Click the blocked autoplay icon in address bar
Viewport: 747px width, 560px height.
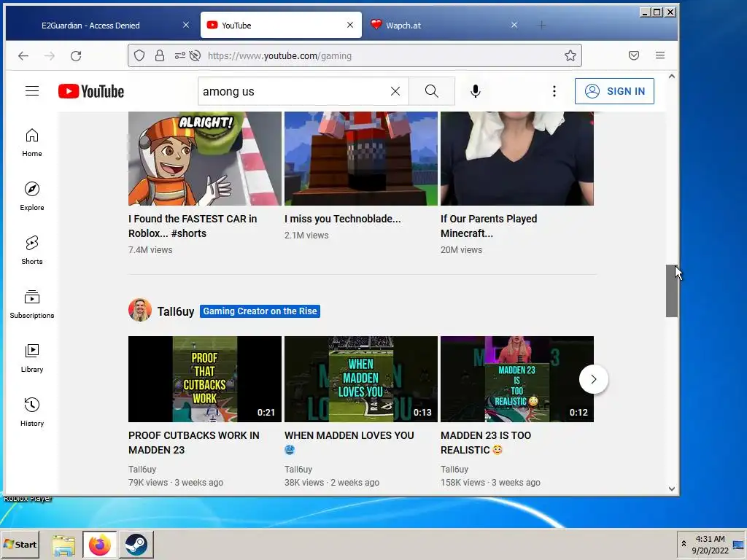[195, 55]
